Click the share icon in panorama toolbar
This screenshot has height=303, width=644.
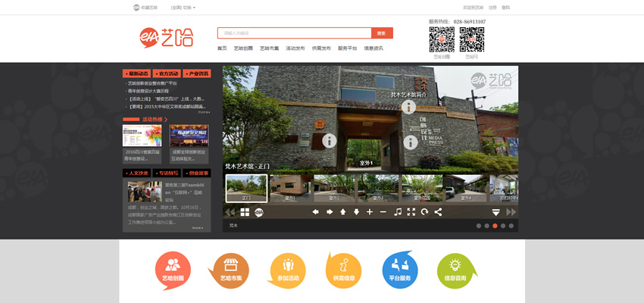click(x=438, y=212)
